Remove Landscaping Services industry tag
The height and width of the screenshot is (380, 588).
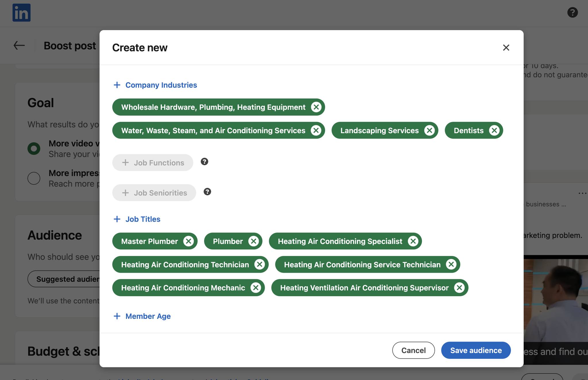pos(429,131)
